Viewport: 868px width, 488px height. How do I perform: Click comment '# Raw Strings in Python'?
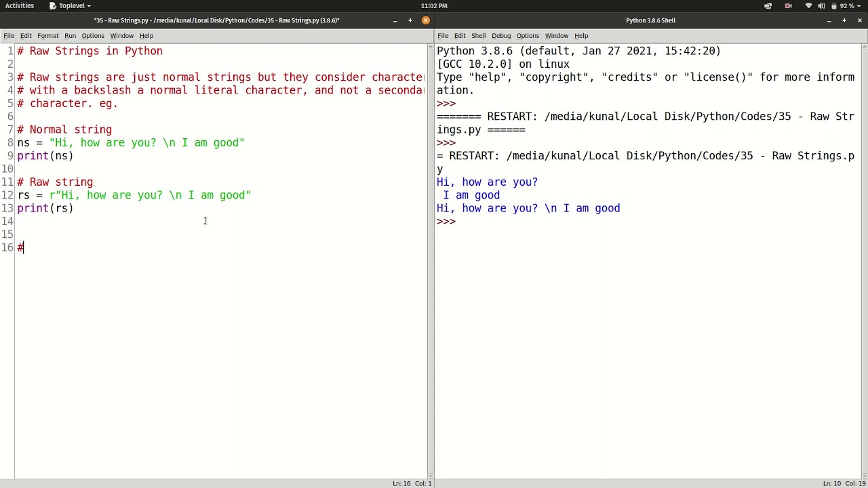pos(90,51)
